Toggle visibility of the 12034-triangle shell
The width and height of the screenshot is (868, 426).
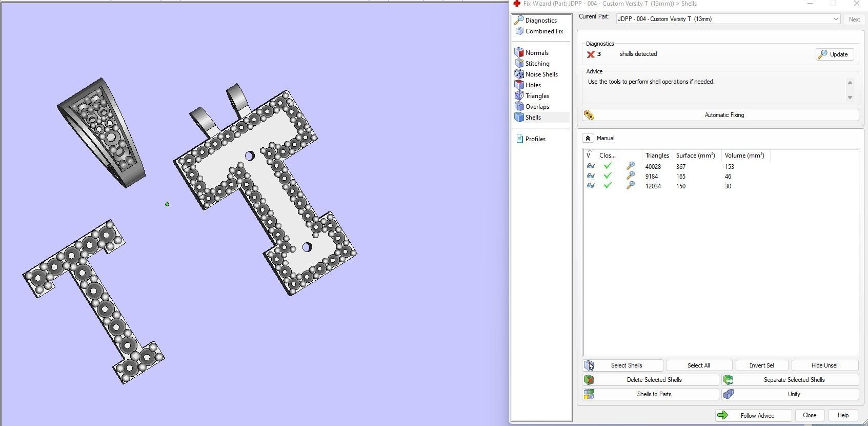click(591, 186)
